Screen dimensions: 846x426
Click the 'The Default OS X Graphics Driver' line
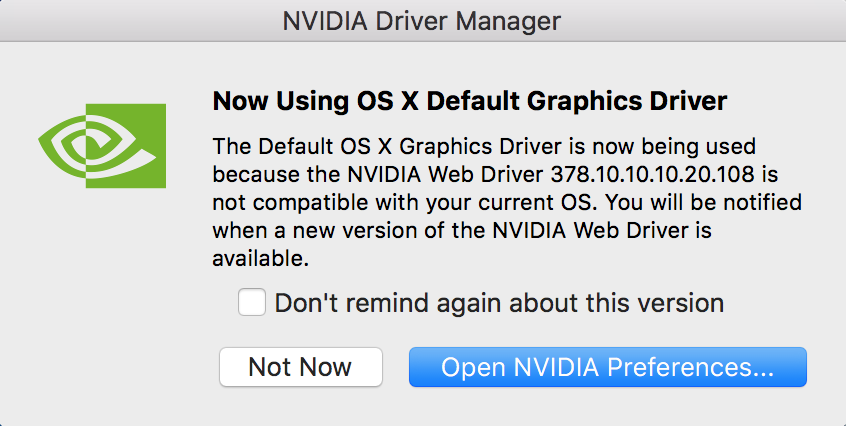pyautogui.click(x=484, y=147)
